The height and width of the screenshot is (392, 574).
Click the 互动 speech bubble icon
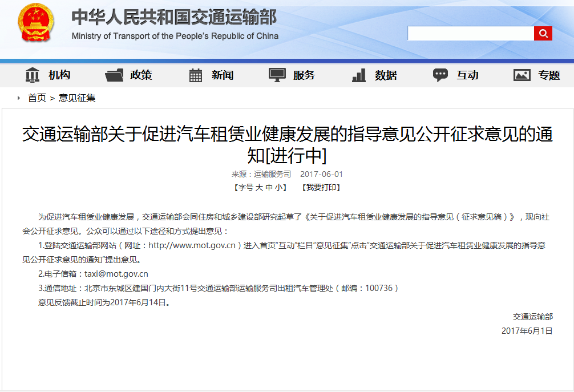440,75
